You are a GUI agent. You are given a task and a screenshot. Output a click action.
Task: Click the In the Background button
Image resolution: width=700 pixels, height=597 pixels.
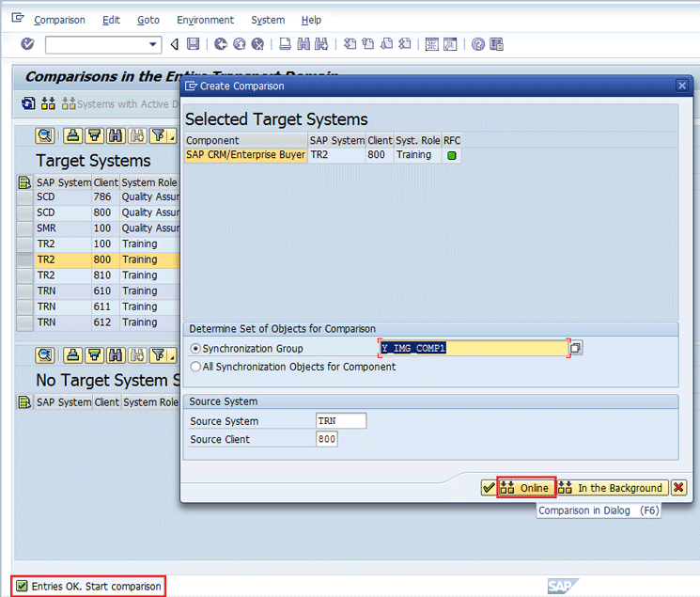tap(612, 488)
